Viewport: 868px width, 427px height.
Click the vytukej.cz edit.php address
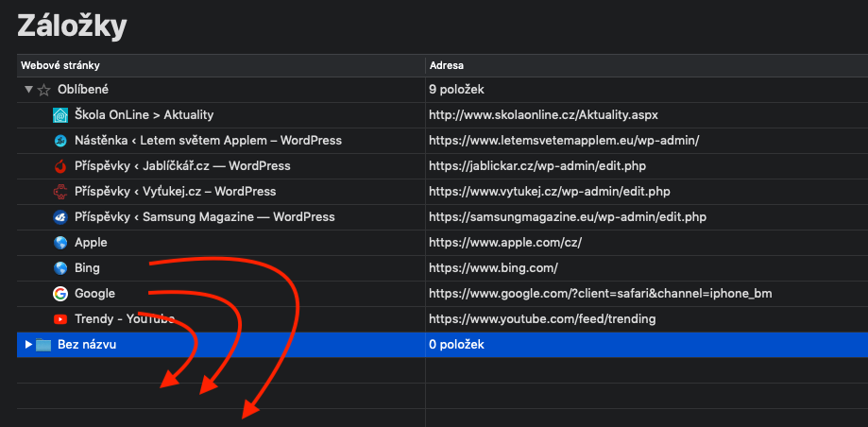coord(550,192)
